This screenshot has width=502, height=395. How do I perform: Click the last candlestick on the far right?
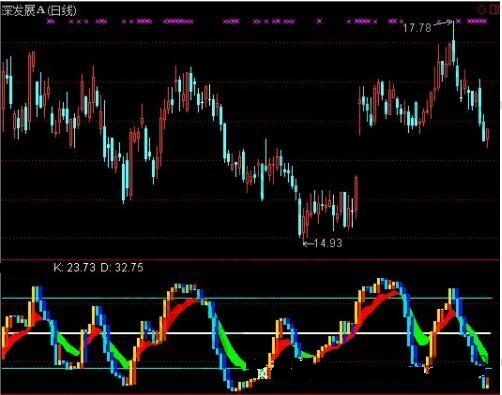[x=488, y=137]
